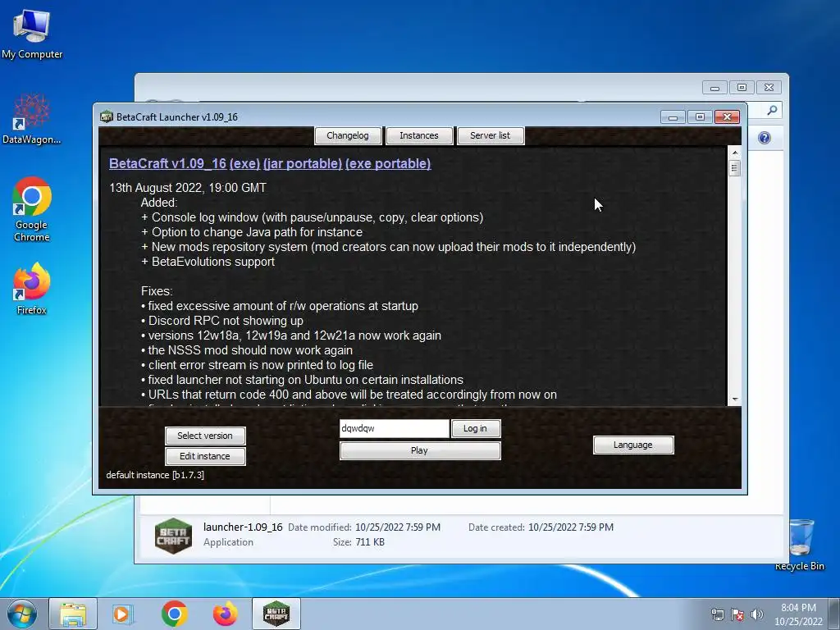
Task: Click the volume speaker tray icon
Action: click(756, 614)
